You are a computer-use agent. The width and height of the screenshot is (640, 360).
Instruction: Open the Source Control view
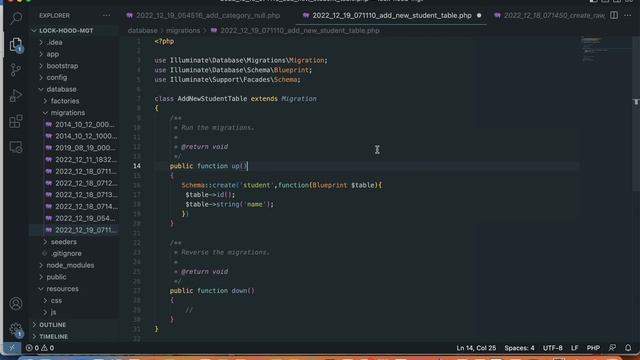pos(16,70)
